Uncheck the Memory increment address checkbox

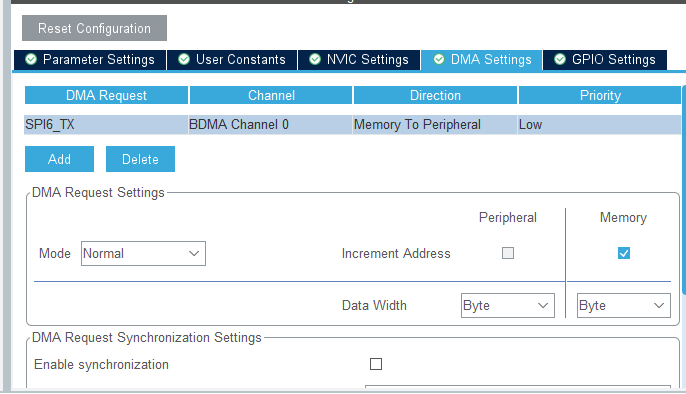624,253
